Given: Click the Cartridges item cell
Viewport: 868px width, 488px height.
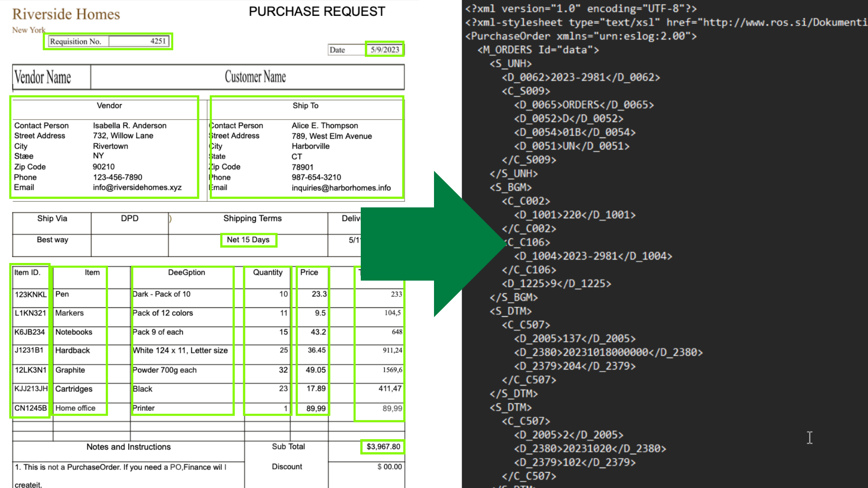Looking at the screenshot, I should pos(74,389).
